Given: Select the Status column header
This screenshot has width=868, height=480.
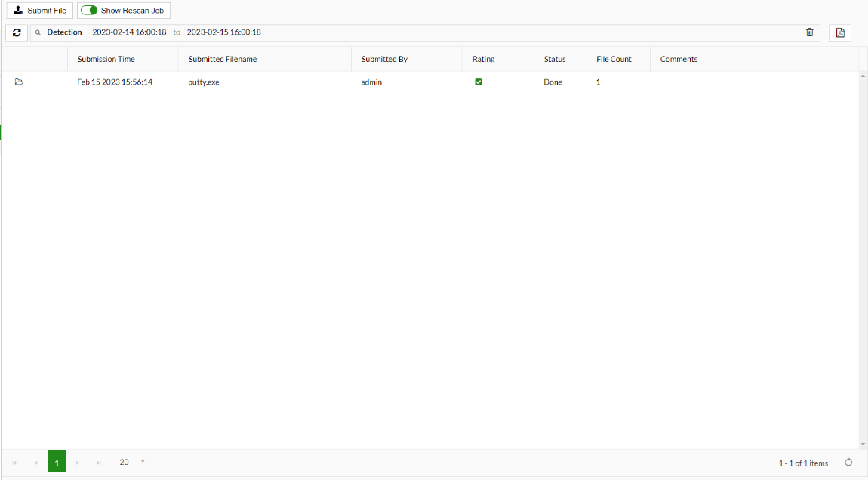Looking at the screenshot, I should [x=555, y=59].
